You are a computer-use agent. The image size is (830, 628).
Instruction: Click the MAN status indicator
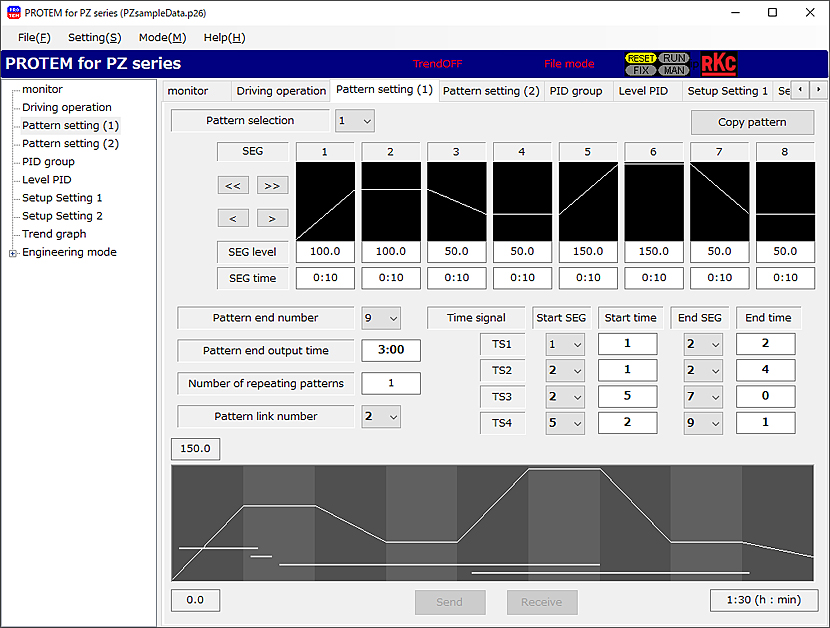(674, 70)
